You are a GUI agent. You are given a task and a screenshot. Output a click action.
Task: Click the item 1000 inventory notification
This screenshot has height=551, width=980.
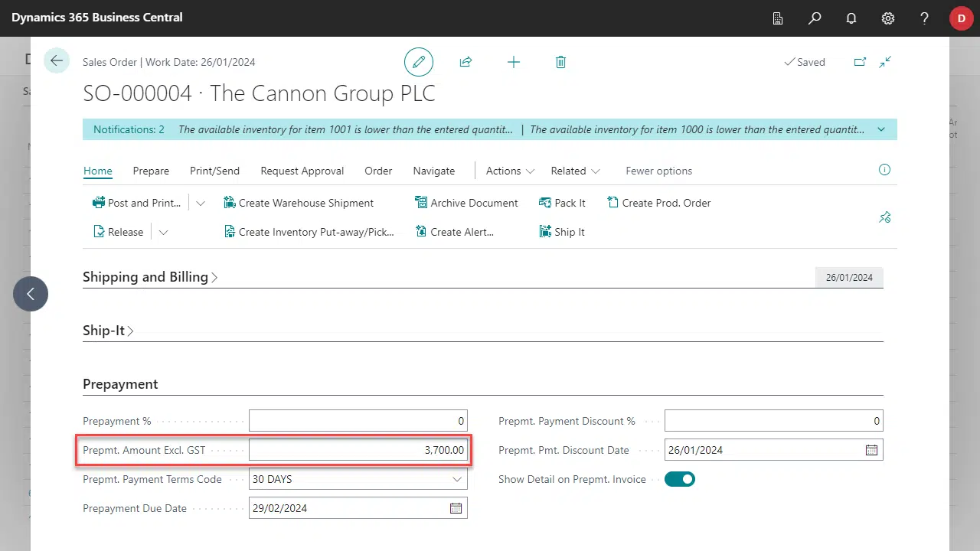click(x=697, y=129)
